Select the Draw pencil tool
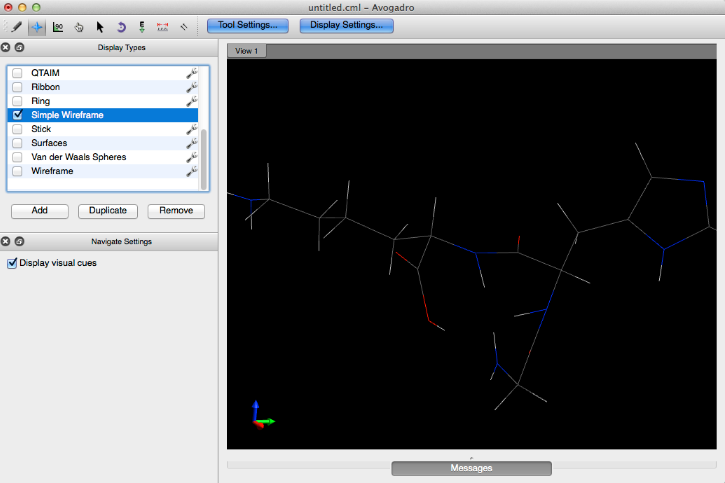This screenshot has width=725, height=483. pyautogui.click(x=16, y=26)
